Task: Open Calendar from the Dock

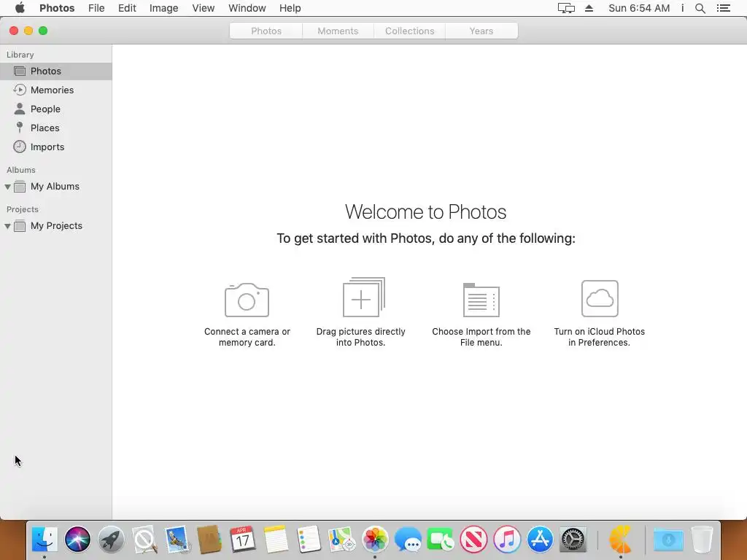Action: [x=242, y=540]
